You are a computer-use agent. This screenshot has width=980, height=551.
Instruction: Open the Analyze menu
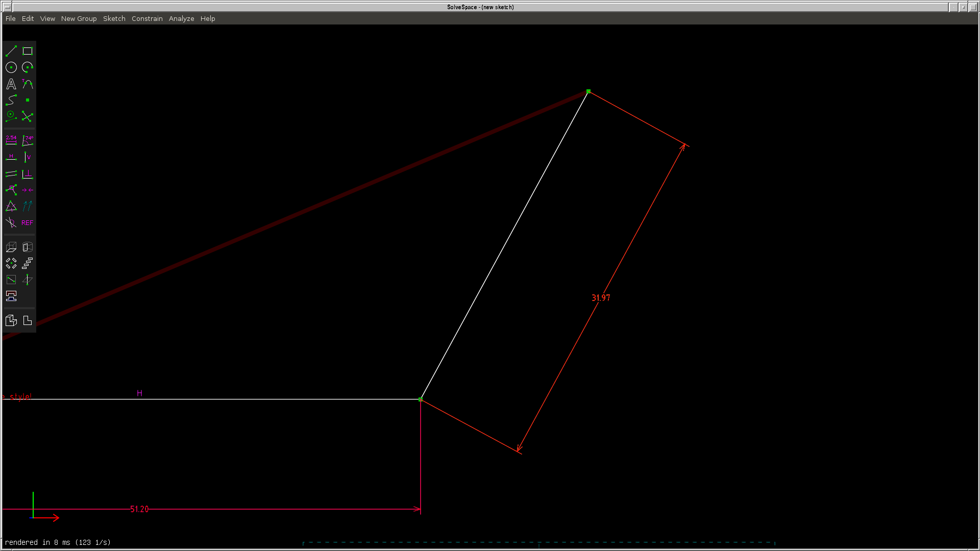pyautogui.click(x=181, y=18)
